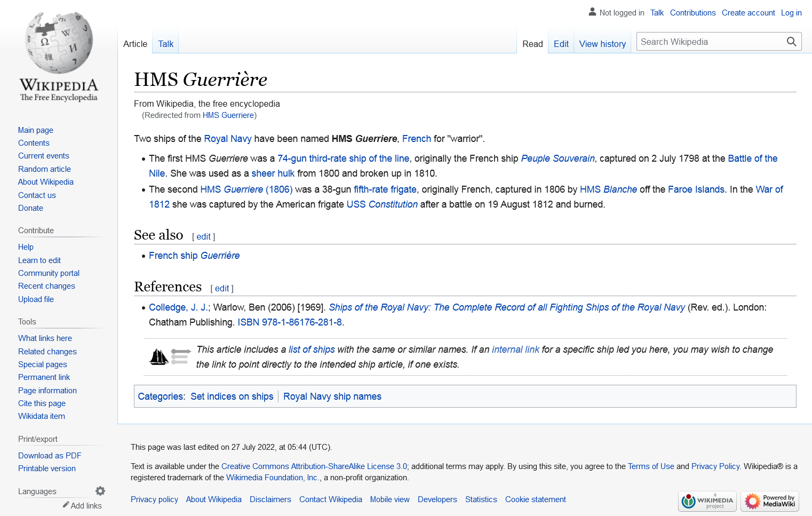Viewport: 812px width, 516px height.
Task: Go to Main page in sidebar
Action: tap(36, 130)
